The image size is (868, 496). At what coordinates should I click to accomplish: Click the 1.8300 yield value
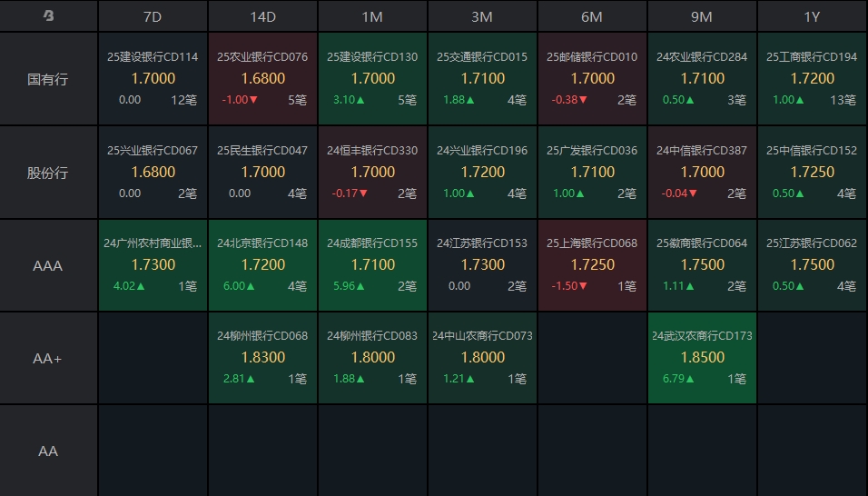(263, 357)
